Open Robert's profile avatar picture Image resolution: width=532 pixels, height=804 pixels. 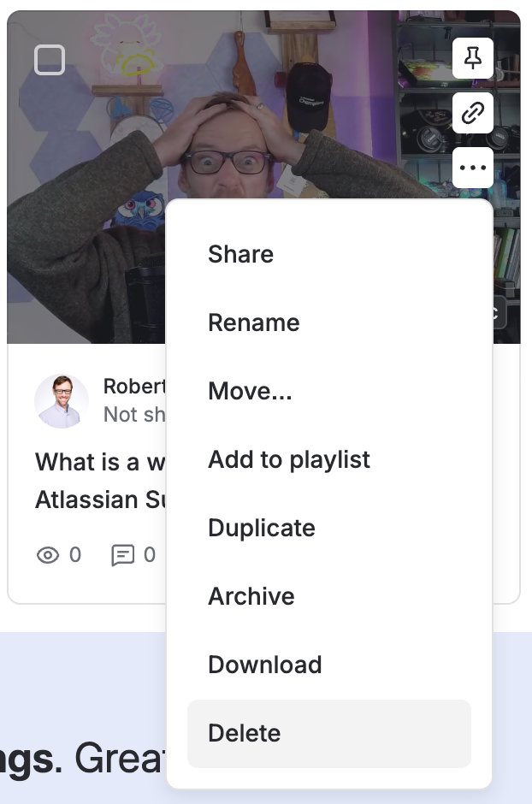point(62,401)
